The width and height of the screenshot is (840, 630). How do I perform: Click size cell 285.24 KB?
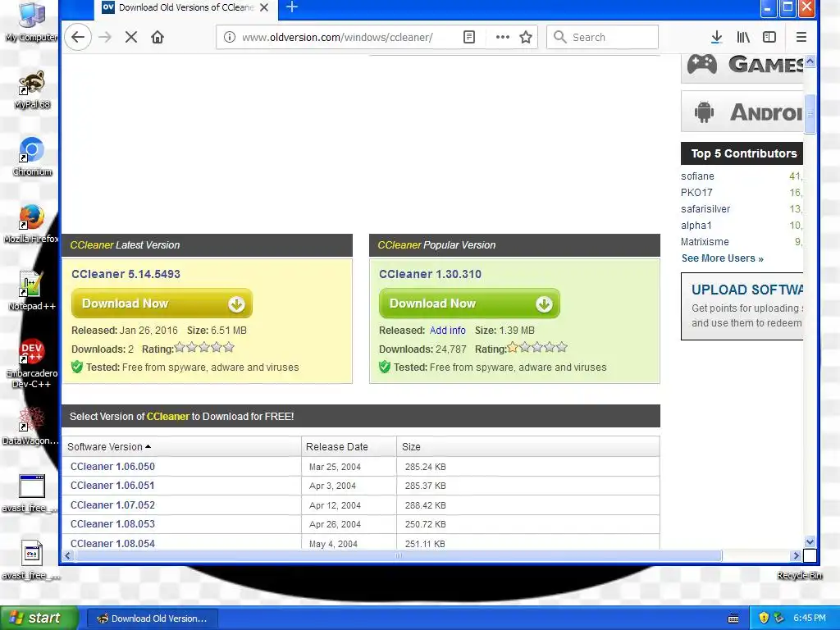click(x=426, y=467)
